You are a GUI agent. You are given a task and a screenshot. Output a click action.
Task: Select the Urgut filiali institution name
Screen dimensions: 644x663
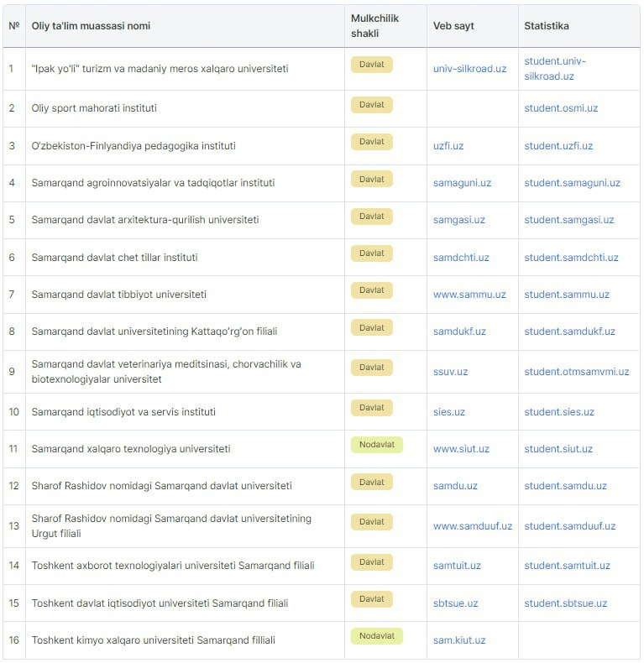tap(171, 526)
